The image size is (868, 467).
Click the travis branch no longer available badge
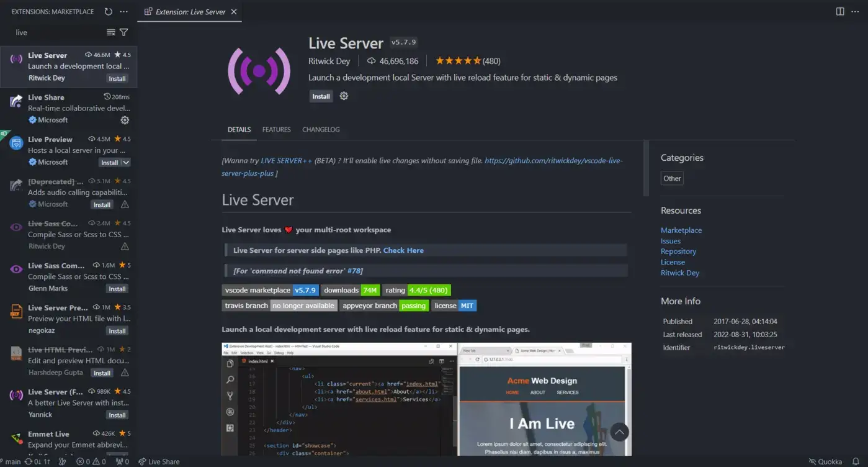[279, 306]
